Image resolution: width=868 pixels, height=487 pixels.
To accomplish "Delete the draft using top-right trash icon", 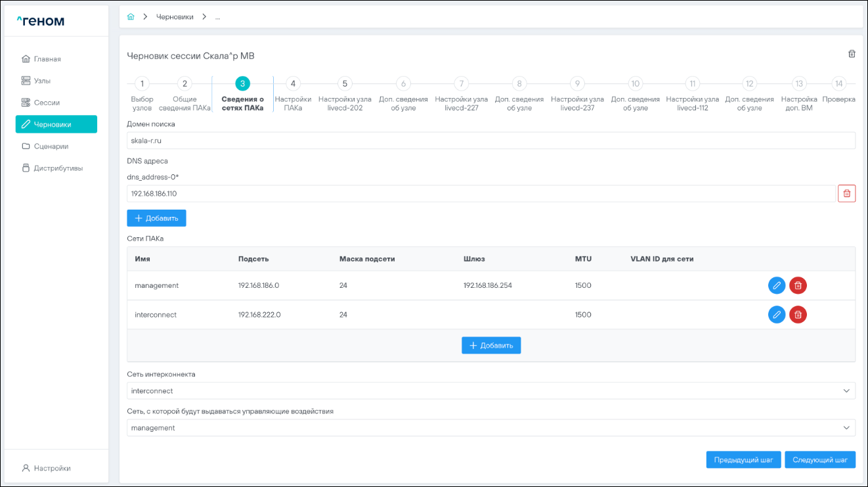I will (852, 54).
